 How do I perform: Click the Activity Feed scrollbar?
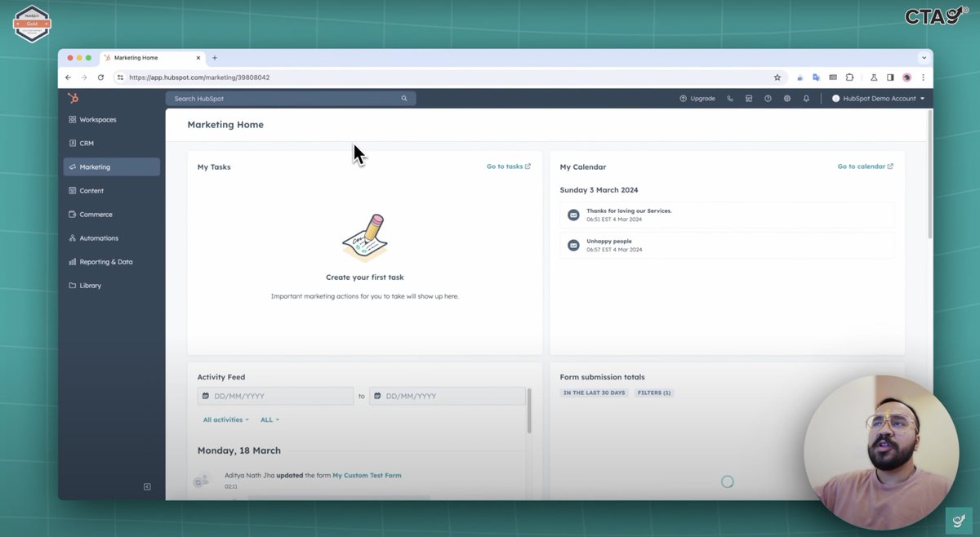529,411
